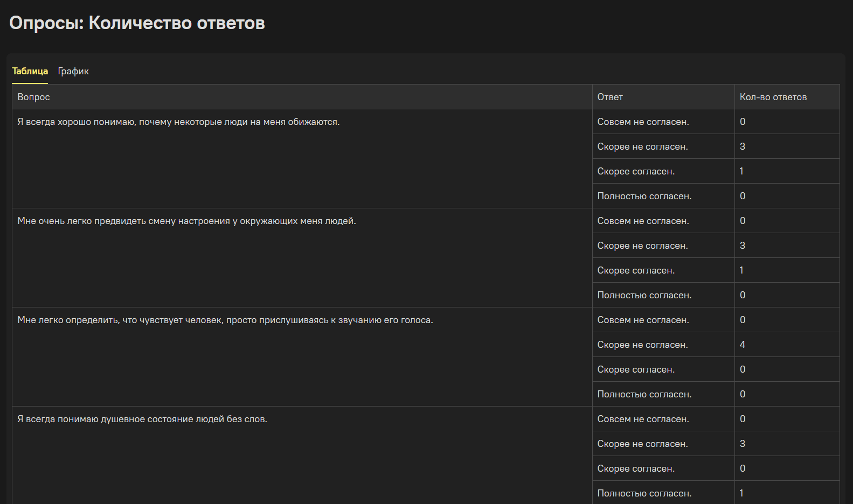Click Совсем не согласен under the обижаются question
Screen dimensions: 853x504
tap(643, 122)
